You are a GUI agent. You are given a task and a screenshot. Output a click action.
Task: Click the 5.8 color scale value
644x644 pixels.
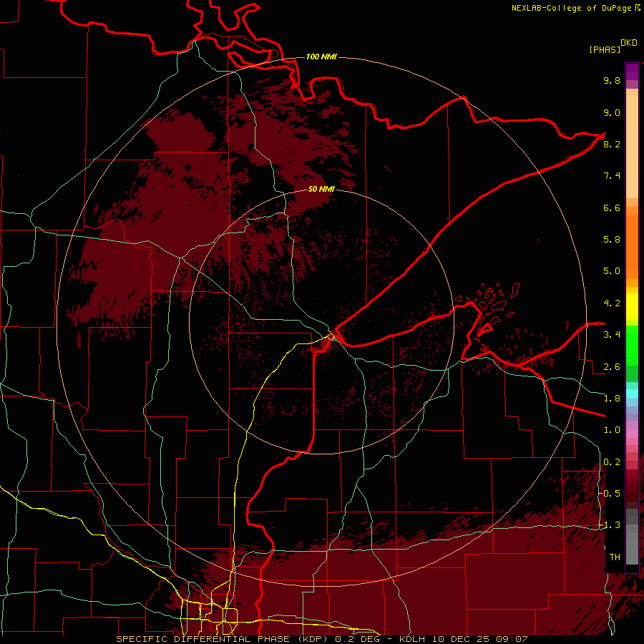tap(612, 240)
